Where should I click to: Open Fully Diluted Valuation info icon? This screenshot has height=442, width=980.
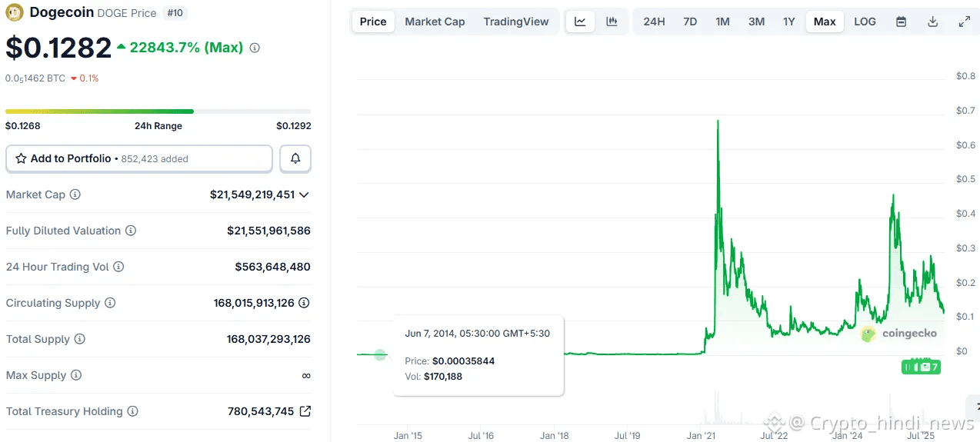click(131, 231)
